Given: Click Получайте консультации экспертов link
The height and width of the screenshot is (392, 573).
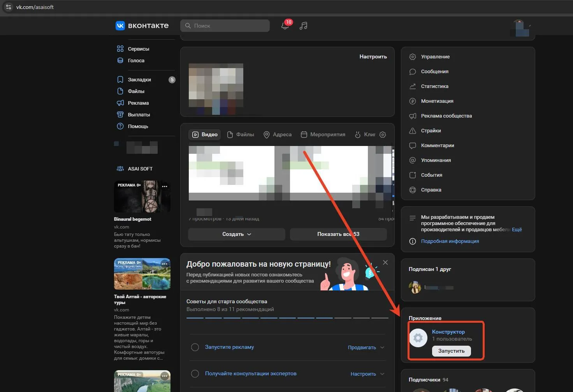Looking at the screenshot, I should coord(251,374).
